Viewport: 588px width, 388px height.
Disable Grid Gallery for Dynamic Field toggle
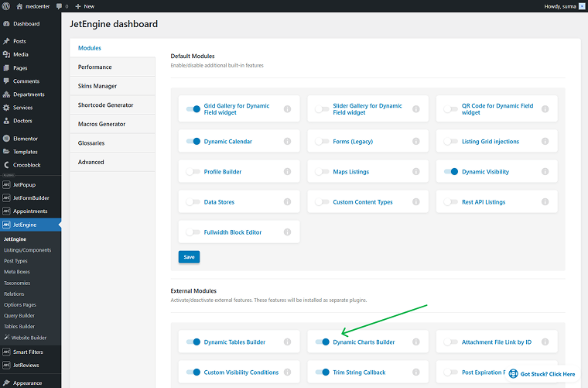[193, 109]
